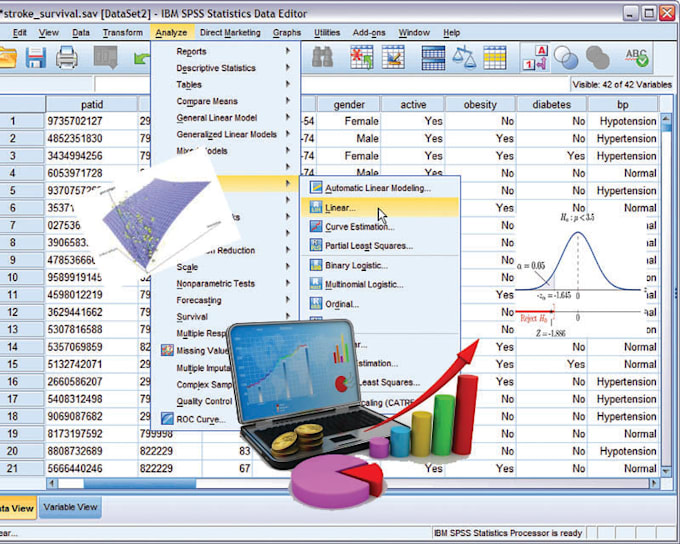The height and width of the screenshot is (544, 680).
Task: Click the Open folder toolbar icon
Action: click(8, 58)
